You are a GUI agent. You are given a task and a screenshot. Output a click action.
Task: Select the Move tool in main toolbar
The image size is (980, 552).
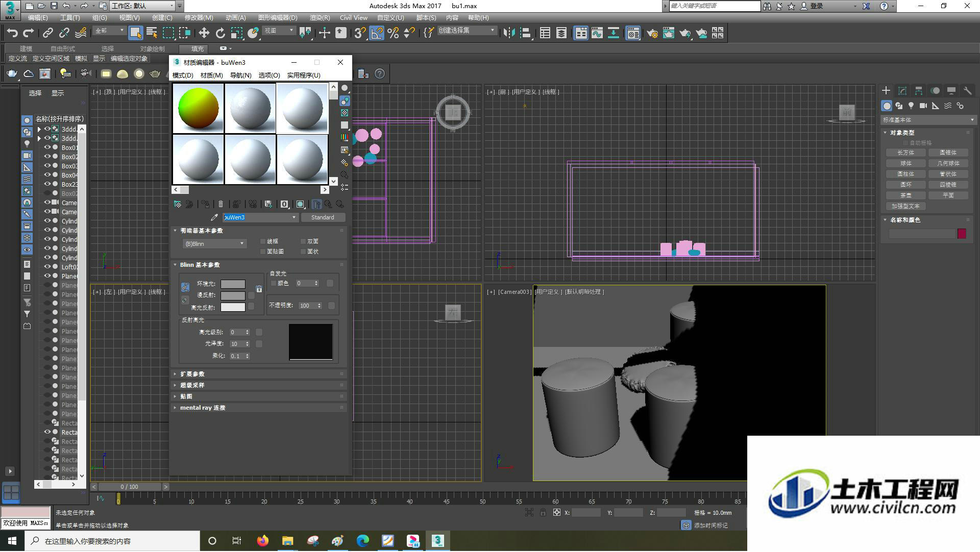[204, 33]
